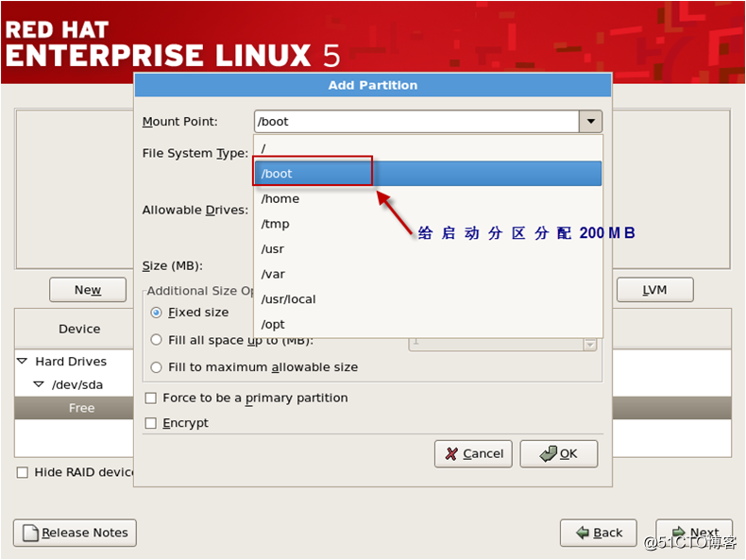Enable Force to be a primary partition
This screenshot has width=746, height=560.
(x=151, y=398)
